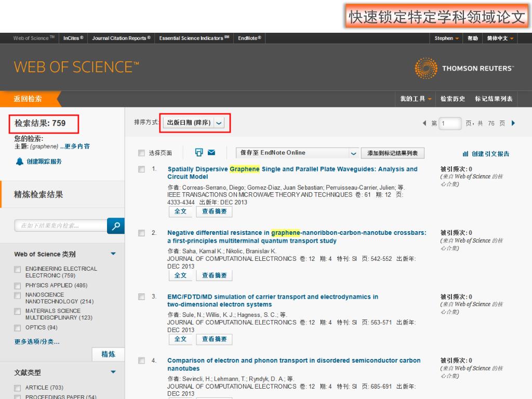This screenshot has width=532, height=399.
Task: Open Spatially Dispersive Graphene article title
Action: coord(292,172)
